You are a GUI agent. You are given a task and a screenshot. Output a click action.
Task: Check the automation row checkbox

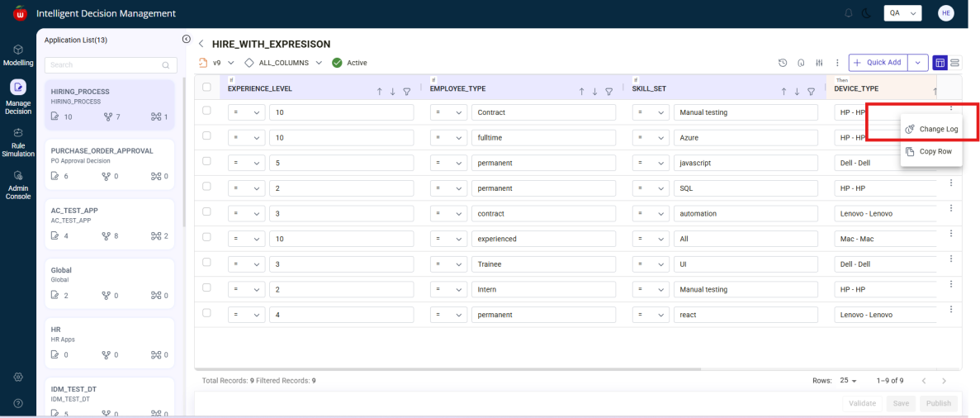click(207, 211)
